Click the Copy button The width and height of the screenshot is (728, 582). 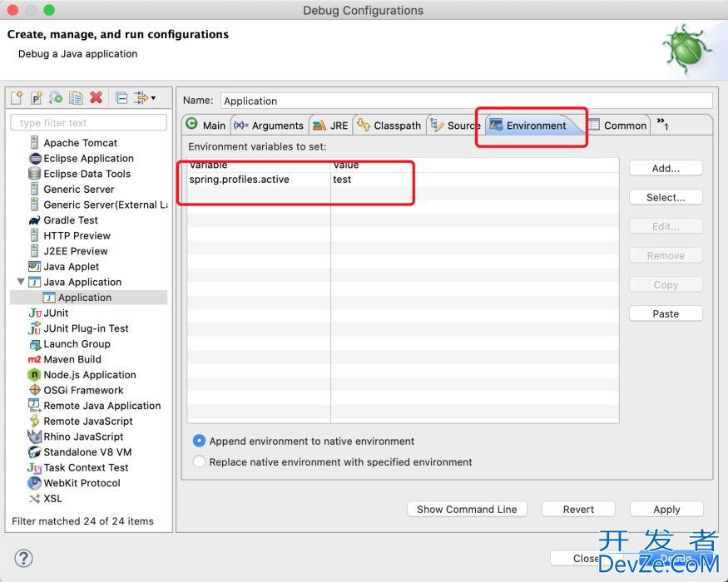[666, 284]
